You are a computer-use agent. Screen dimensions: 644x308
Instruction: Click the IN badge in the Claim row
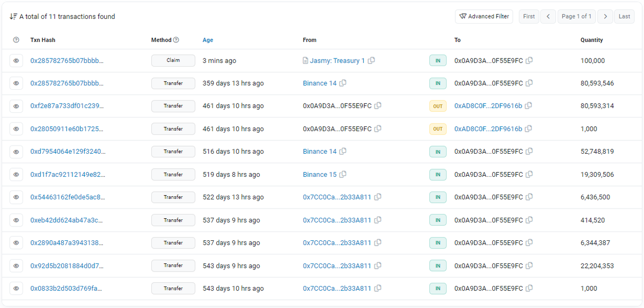tap(438, 61)
